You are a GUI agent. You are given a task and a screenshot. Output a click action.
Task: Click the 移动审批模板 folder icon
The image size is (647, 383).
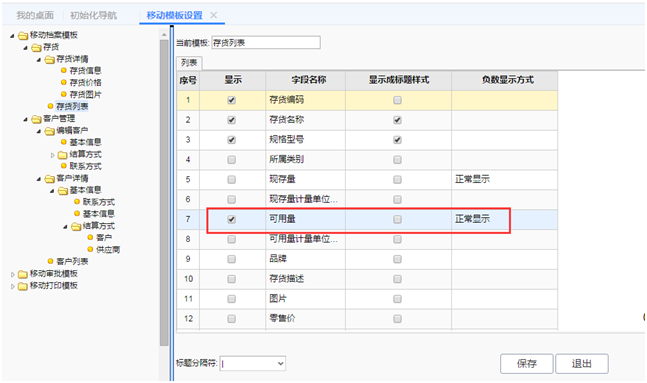(23, 274)
